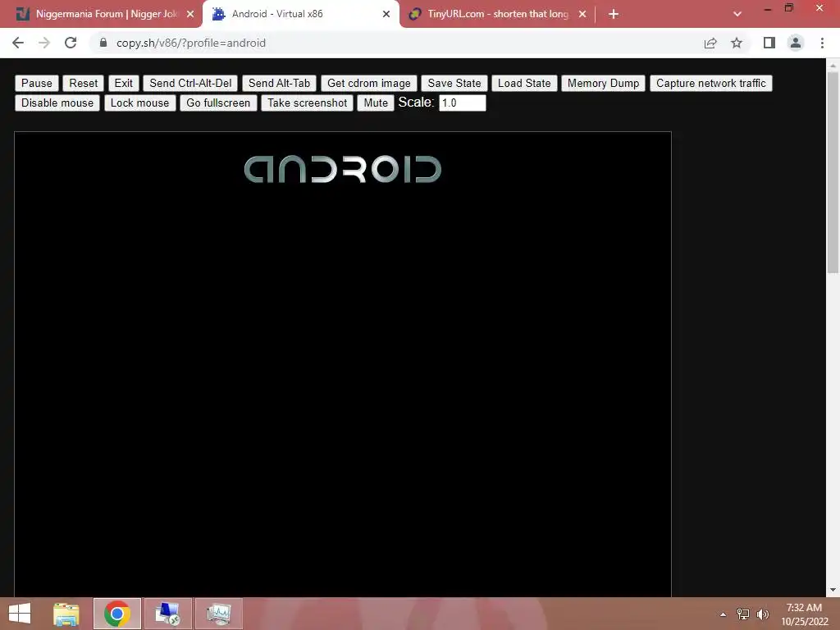Send Ctrl-Alt-Del to the emulator
This screenshot has width=840, height=630.
pyautogui.click(x=190, y=83)
